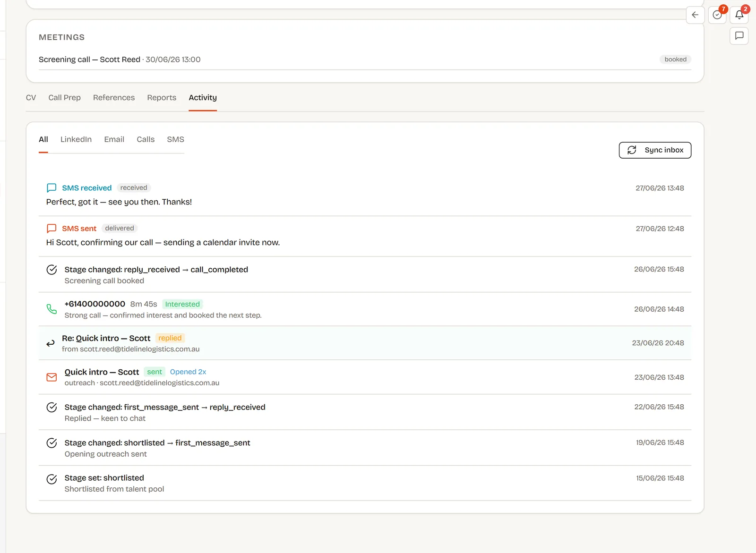Filter activity by Calls

pos(146,139)
